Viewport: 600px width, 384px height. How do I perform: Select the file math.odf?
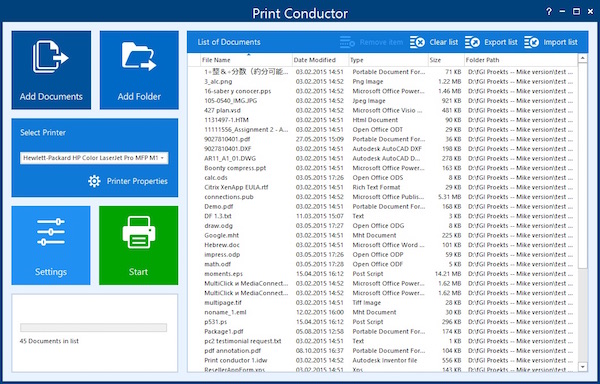(x=217, y=264)
